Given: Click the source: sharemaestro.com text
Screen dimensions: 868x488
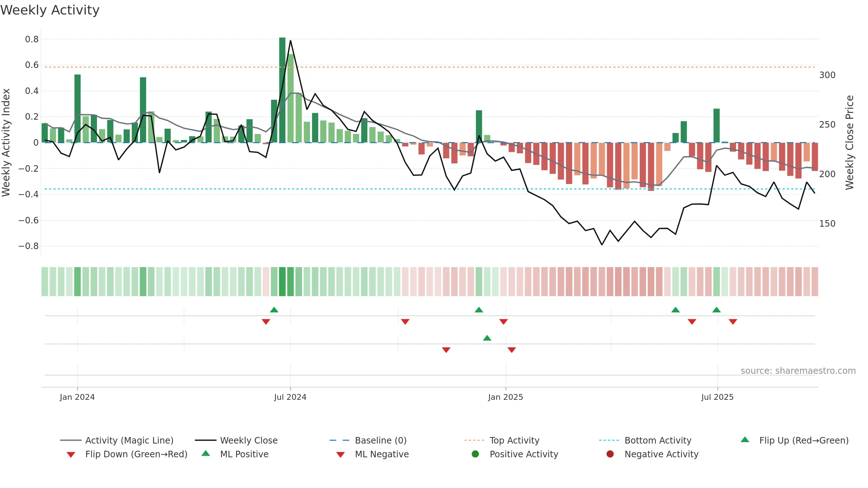Looking at the screenshot, I should [x=798, y=371].
